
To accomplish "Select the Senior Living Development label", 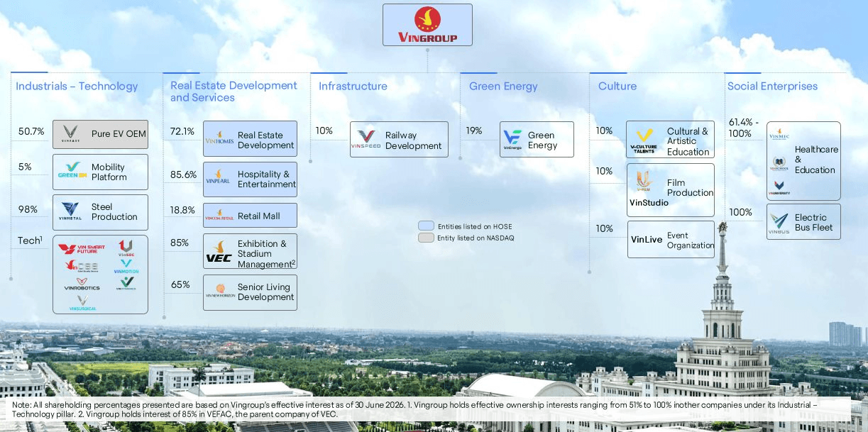I will (265, 292).
